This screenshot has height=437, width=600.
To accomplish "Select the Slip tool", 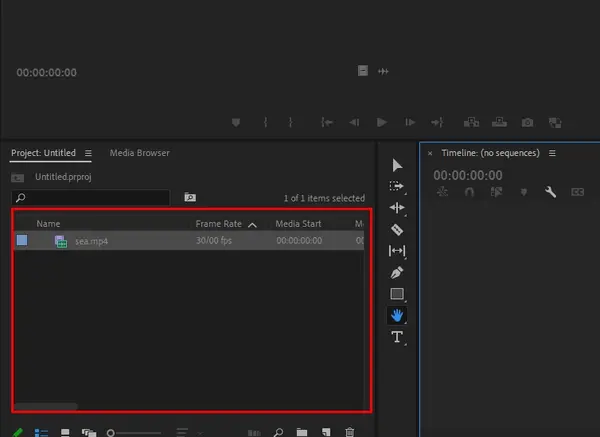I will (x=397, y=251).
